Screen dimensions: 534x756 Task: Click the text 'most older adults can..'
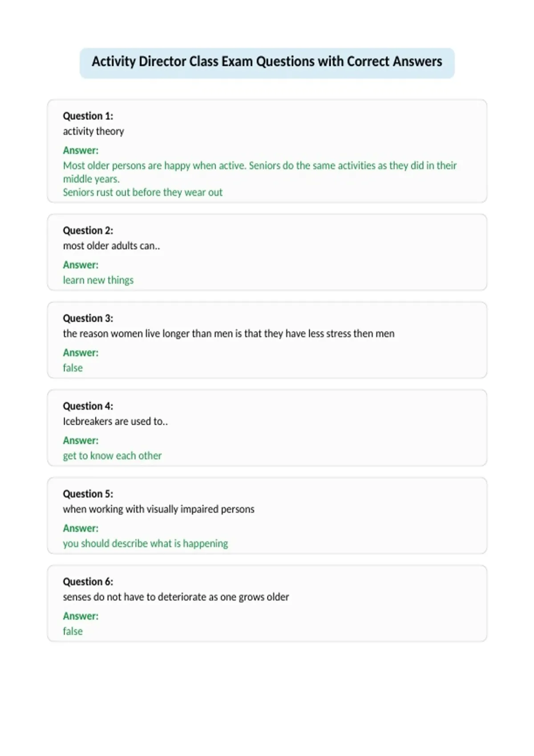click(x=111, y=245)
